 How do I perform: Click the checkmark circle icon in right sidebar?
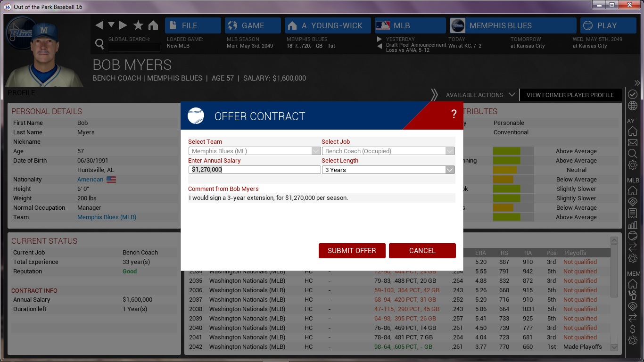pyautogui.click(x=633, y=94)
